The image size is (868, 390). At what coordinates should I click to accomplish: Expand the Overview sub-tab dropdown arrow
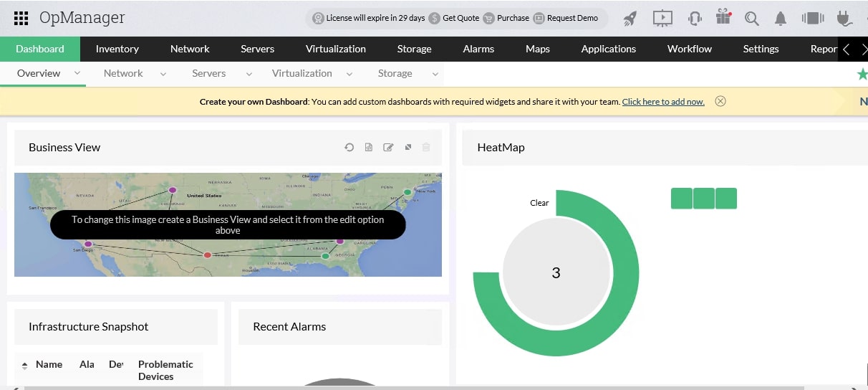pos(77,73)
